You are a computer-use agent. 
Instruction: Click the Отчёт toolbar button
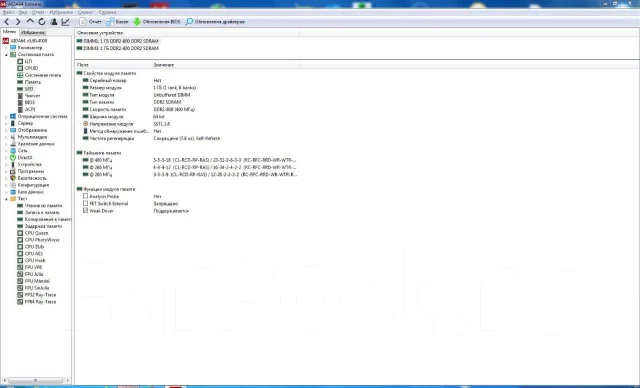91,22
